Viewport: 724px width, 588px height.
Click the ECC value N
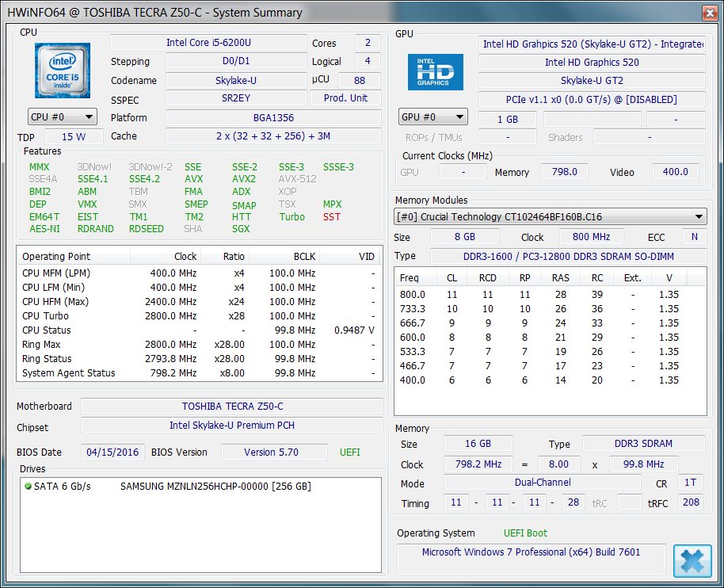(x=695, y=237)
